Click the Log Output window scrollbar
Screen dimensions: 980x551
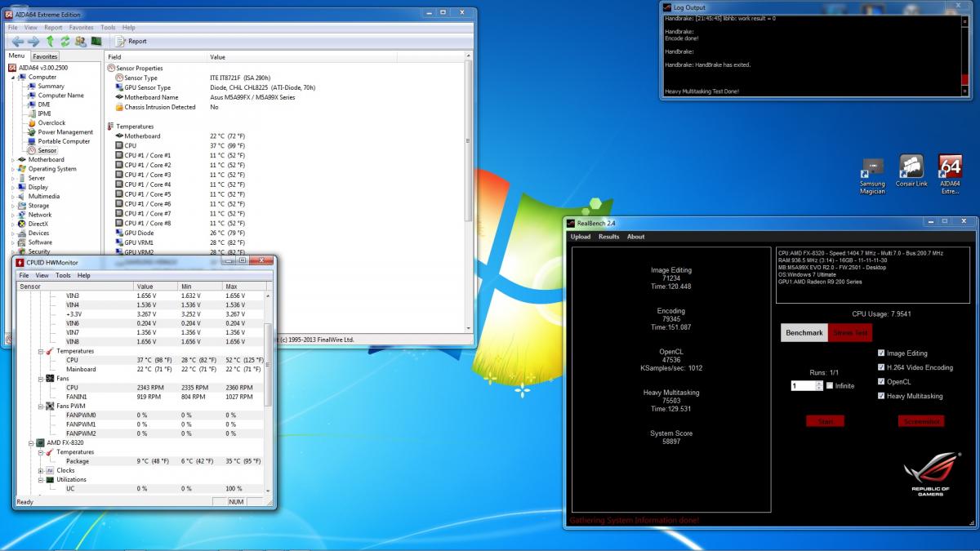[967, 55]
